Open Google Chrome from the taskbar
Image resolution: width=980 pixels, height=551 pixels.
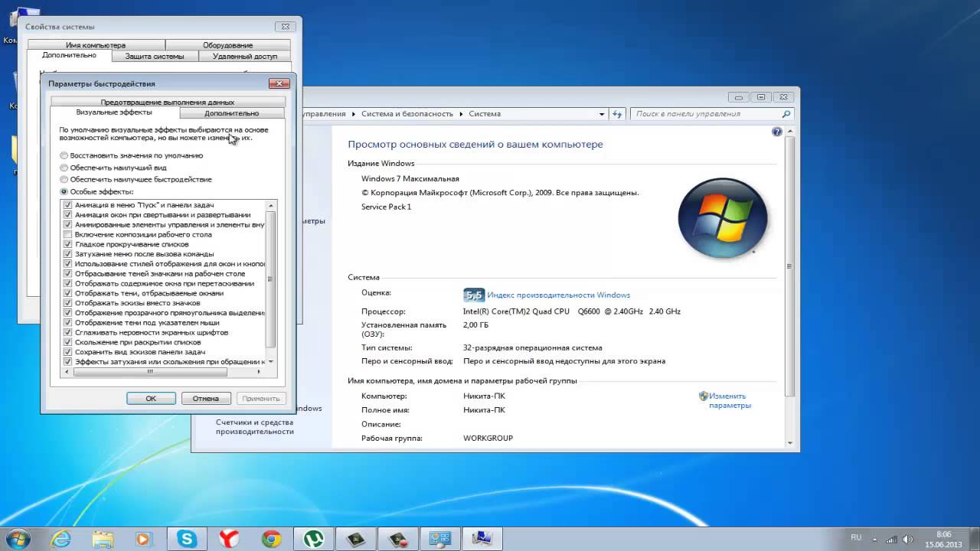(271, 540)
